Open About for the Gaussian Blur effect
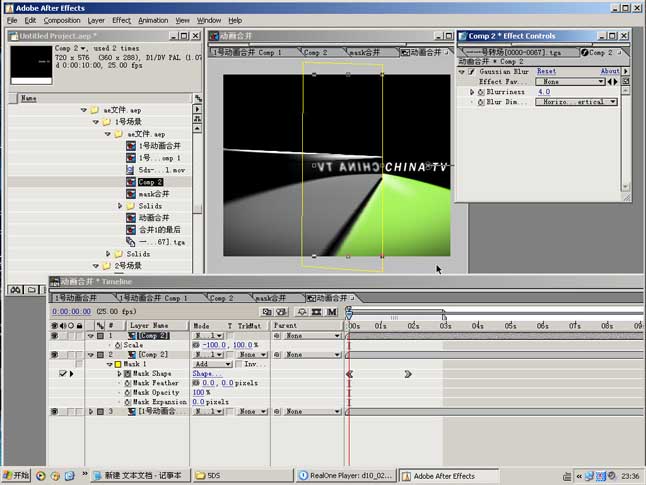The width and height of the screenshot is (646, 485). [609, 71]
